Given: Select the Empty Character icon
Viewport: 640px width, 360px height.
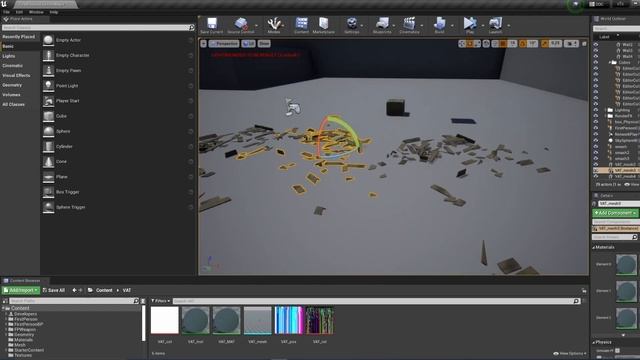Looking at the screenshot, I should coord(48,55).
